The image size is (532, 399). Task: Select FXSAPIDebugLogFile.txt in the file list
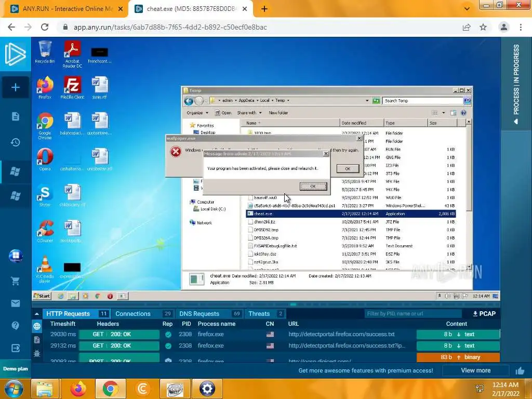click(x=275, y=246)
